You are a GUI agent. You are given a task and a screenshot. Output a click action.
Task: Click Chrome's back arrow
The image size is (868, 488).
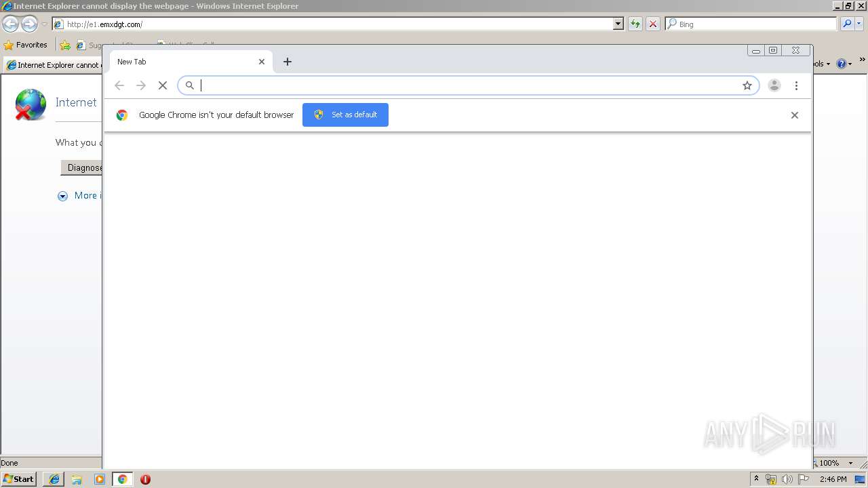coord(119,85)
